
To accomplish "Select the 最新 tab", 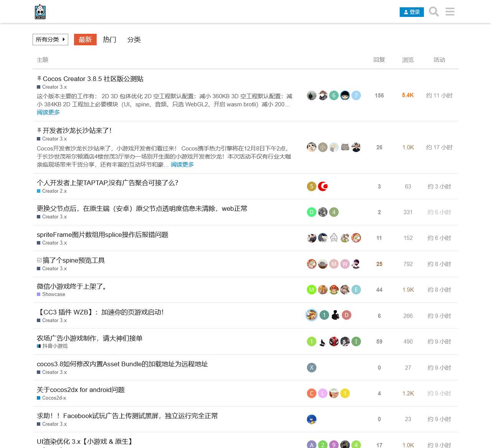I will pos(85,40).
